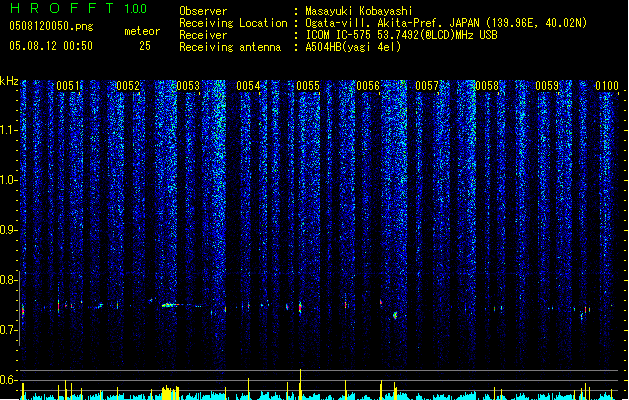Click the 0051 time marker
This screenshot has height=400, width=629.
tap(68, 86)
